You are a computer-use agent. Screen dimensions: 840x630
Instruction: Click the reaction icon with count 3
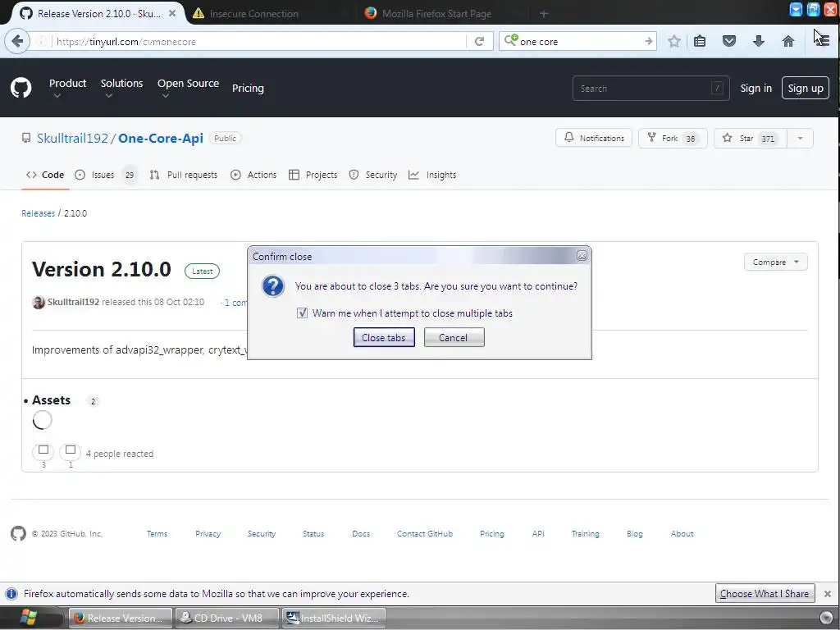coord(43,451)
